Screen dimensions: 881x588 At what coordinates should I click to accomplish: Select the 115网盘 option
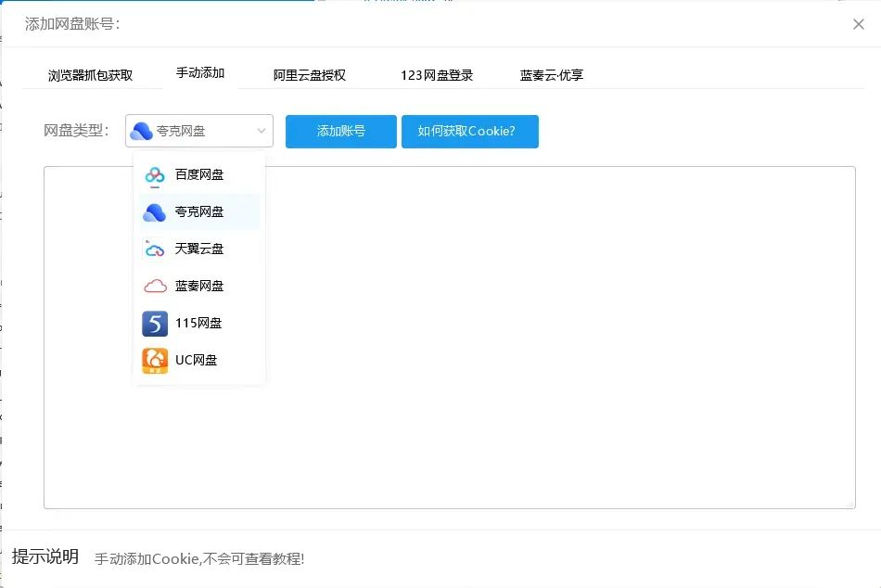pyautogui.click(x=199, y=324)
